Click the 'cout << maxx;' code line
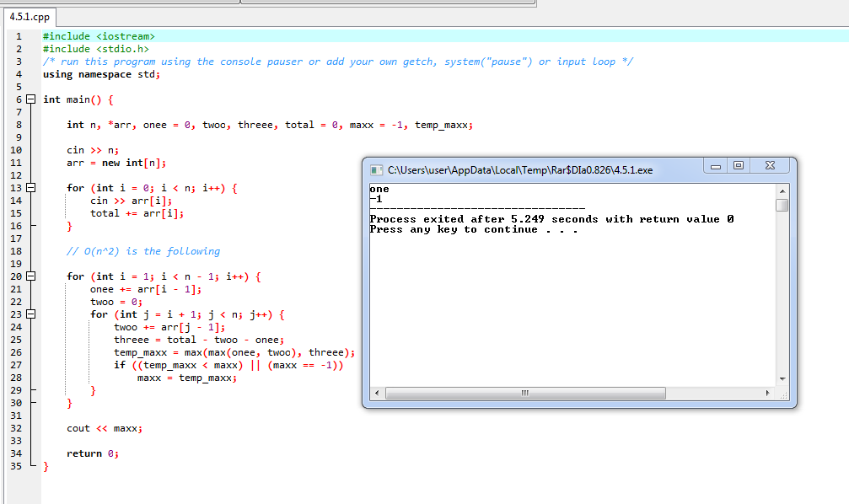The width and height of the screenshot is (849, 504). [x=105, y=428]
